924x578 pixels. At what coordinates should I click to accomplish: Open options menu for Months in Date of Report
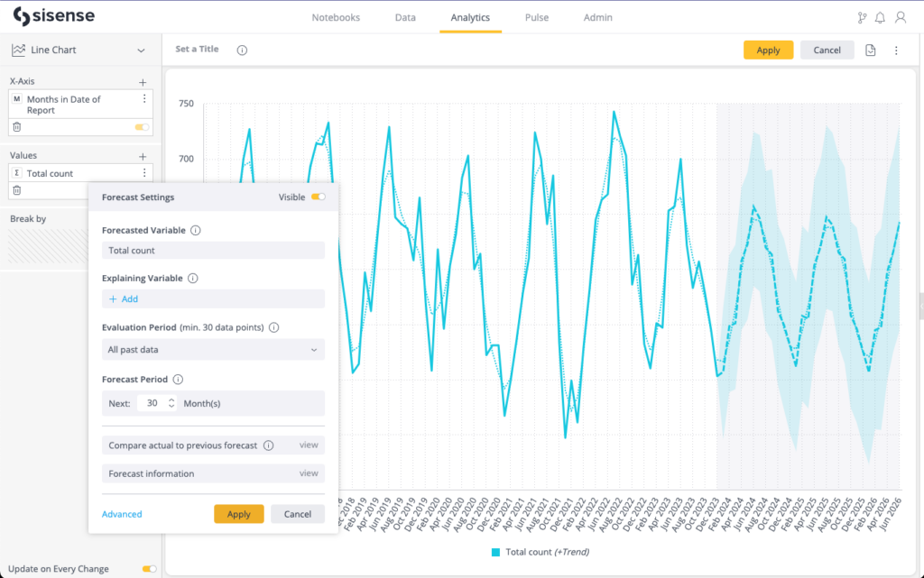click(144, 99)
